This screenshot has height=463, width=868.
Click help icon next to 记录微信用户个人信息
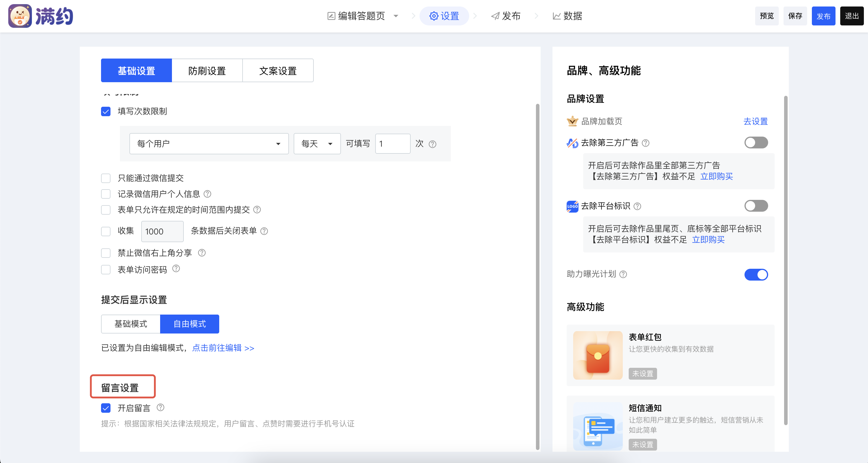[x=208, y=194]
